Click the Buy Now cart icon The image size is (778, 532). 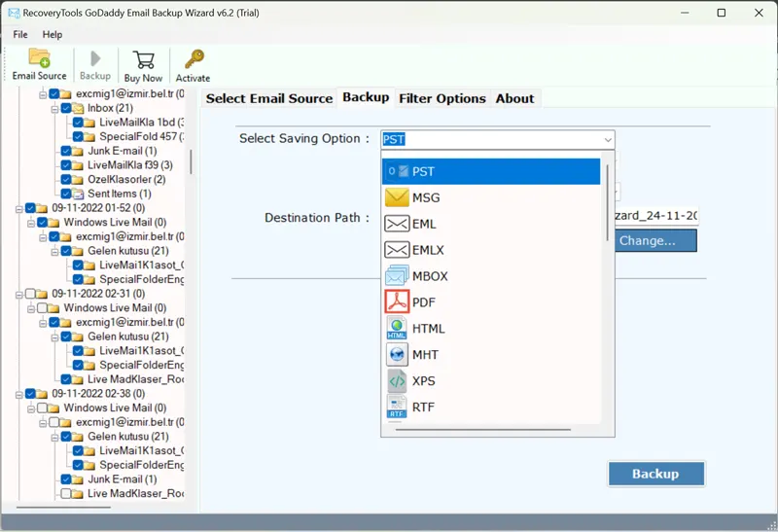(143, 64)
